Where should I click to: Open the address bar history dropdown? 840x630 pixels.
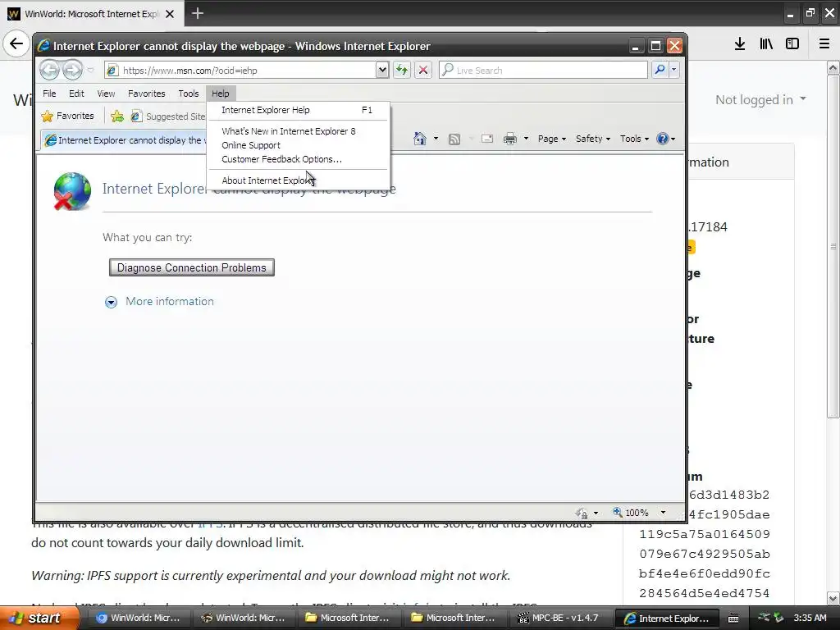382,70
